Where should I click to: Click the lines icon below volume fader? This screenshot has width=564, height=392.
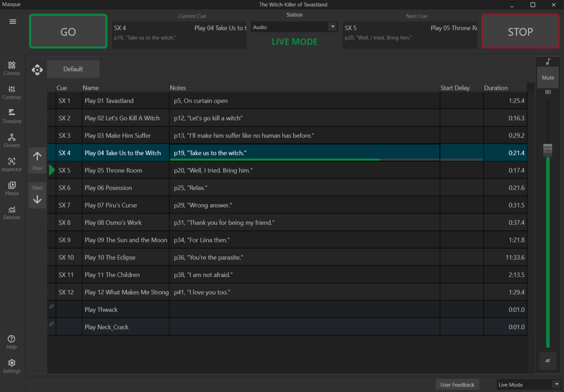click(x=548, y=361)
